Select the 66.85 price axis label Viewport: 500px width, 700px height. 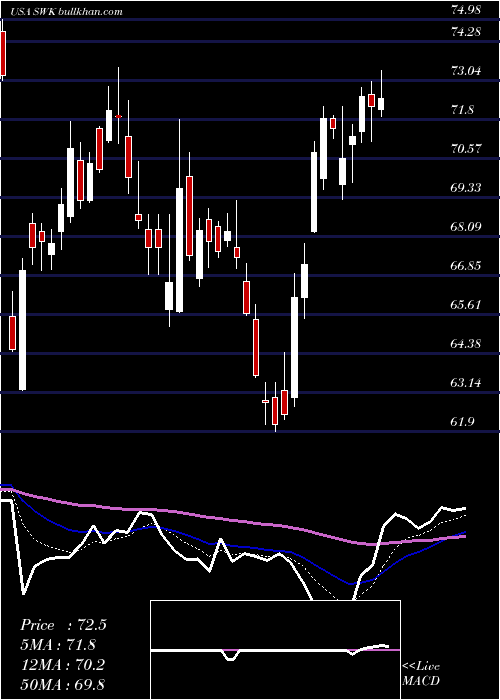click(466, 266)
